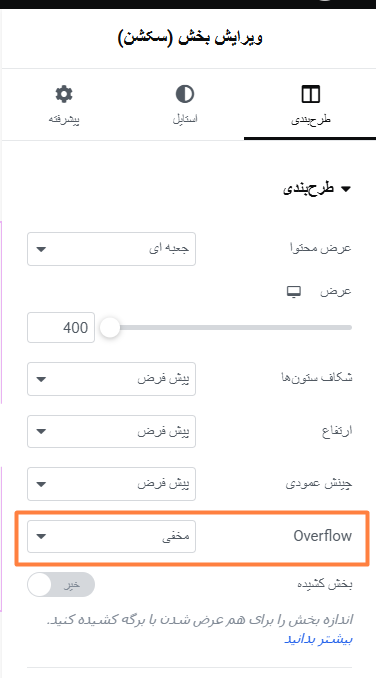Viewport: 376px width, 678px height.
Task: Open the Overflow dropdown set to مخفی
Action: click(112, 536)
